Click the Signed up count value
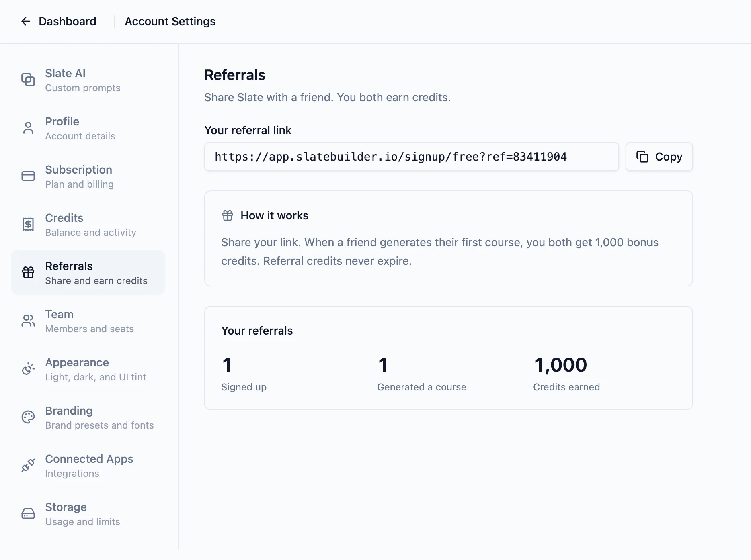Image resolution: width=751 pixels, height=560 pixels. pos(227,365)
